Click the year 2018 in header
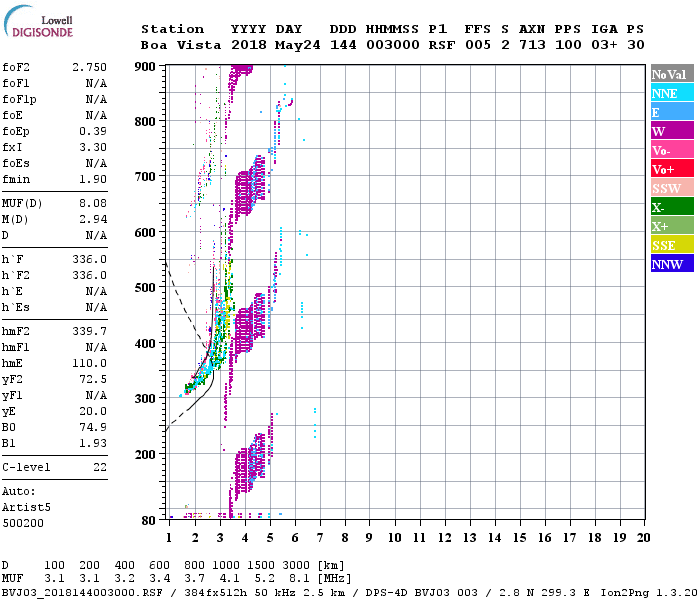700x600 pixels. tap(249, 45)
